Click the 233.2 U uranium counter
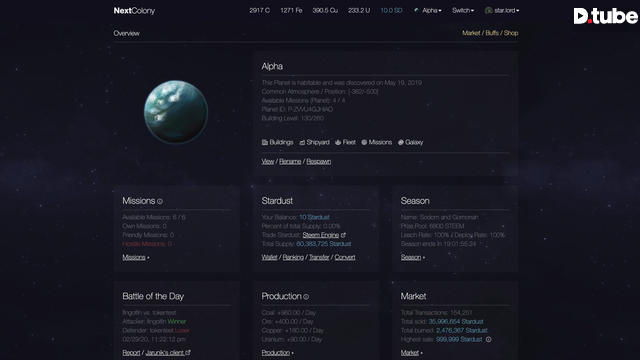 [359, 11]
